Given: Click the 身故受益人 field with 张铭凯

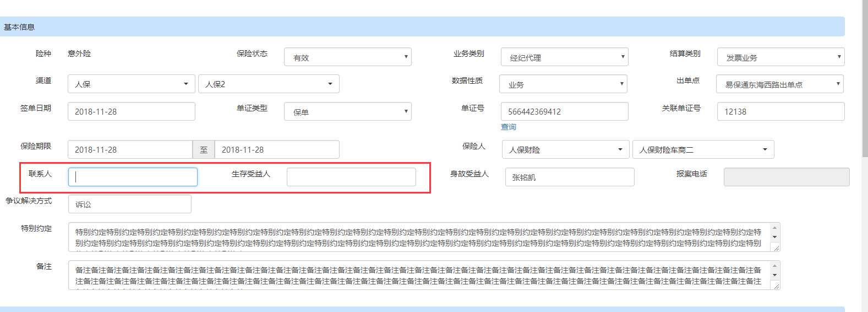Looking at the screenshot, I should pyautogui.click(x=570, y=177).
